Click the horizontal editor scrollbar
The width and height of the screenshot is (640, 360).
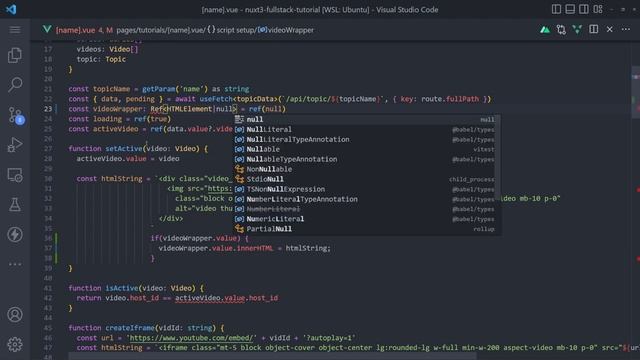(272, 356)
